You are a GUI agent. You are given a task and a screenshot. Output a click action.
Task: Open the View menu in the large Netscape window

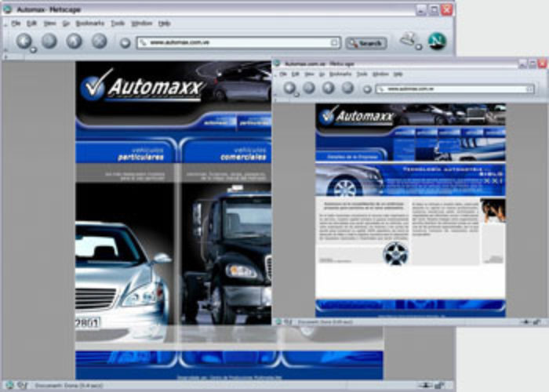pyautogui.click(x=49, y=24)
